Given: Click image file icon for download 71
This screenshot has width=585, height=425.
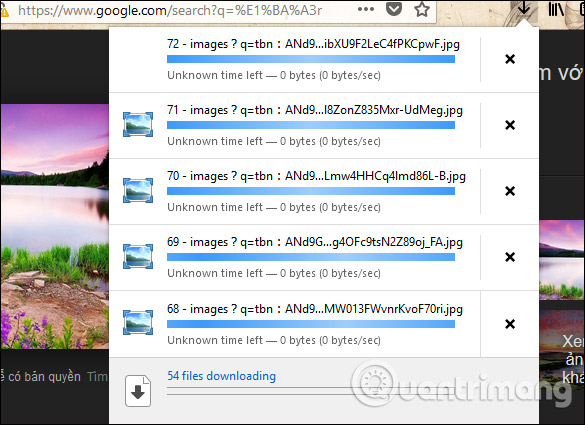Looking at the screenshot, I should tap(138, 125).
